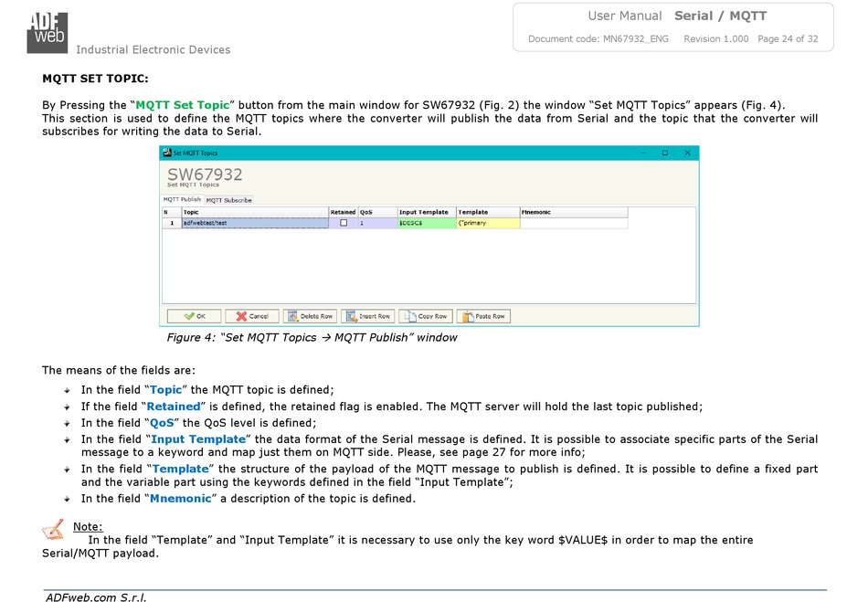Click the Insert Row button
This screenshot has height=602, width=868.
coord(367,316)
